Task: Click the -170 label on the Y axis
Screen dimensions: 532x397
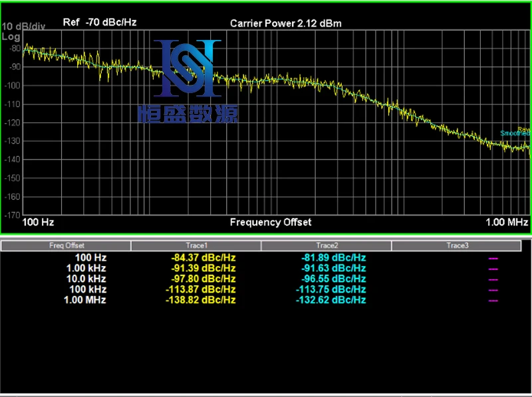Action: [13, 215]
